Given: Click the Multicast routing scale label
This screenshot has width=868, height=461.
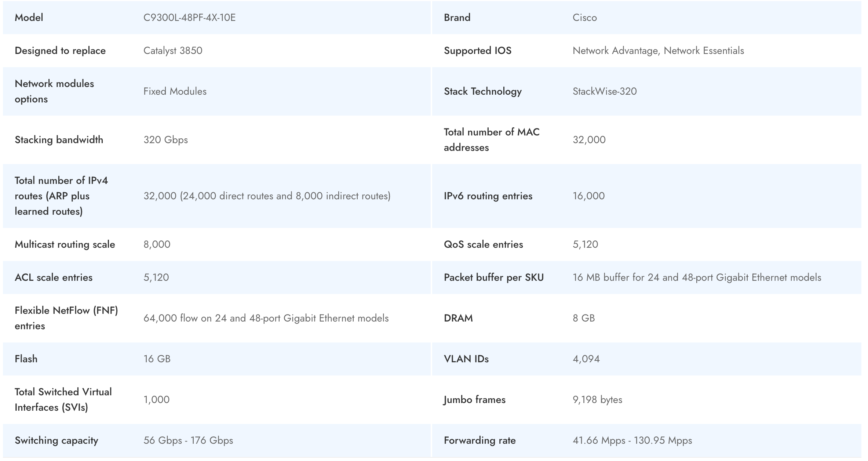Looking at the screenshot, I should [x=65, y=244].
